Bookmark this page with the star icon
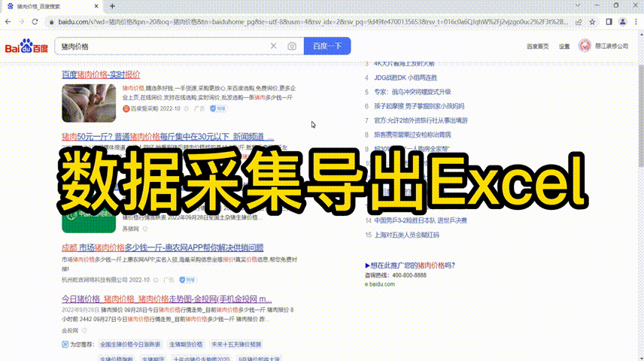Viewport: 644px width, 361px height. pos(592,22)
